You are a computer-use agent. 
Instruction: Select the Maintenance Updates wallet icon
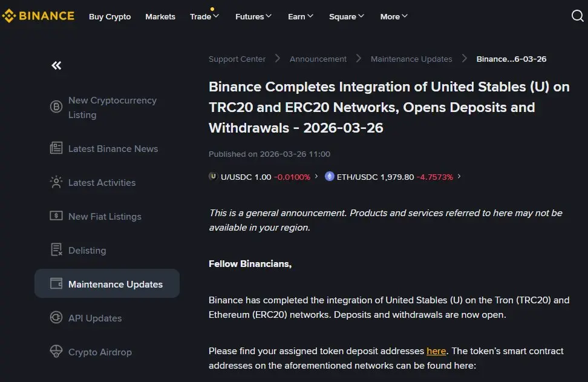point(56,283)
